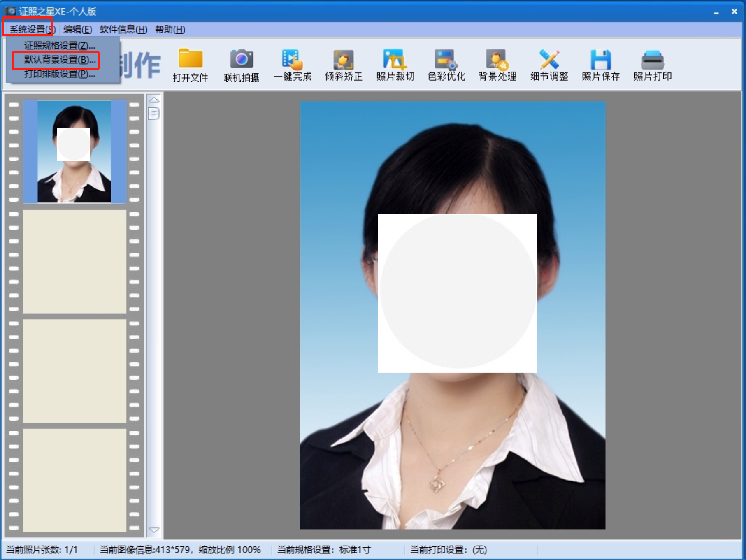
Task: Open the 倾斜矫正 (Tilt Correction) tool
Action: pos(344,65)
